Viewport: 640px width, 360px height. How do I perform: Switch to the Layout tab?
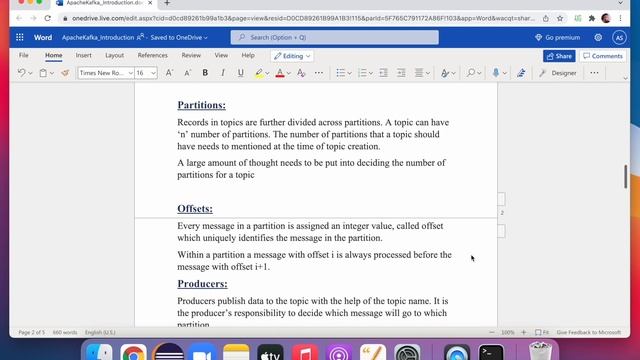(x=114, y=55)
